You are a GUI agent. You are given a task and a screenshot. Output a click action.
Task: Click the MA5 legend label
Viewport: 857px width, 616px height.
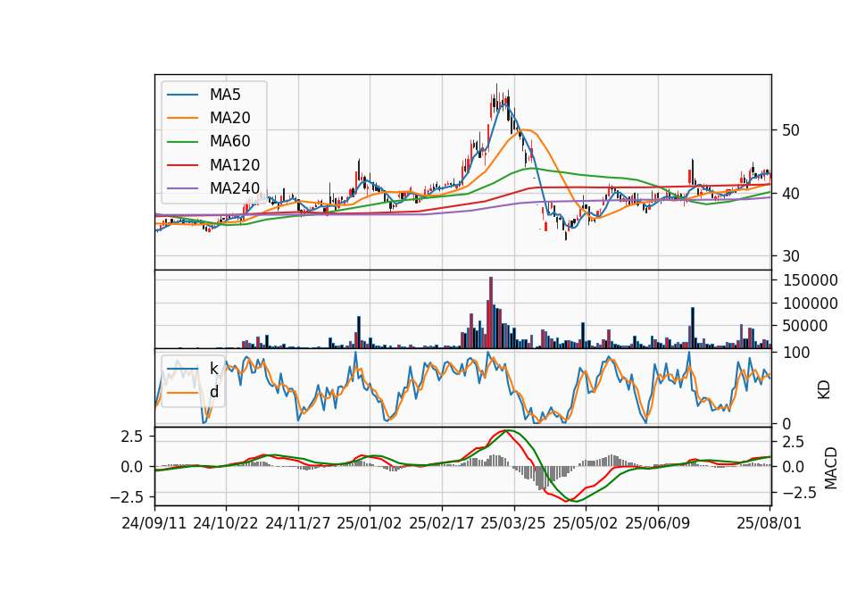coord(225,95)
